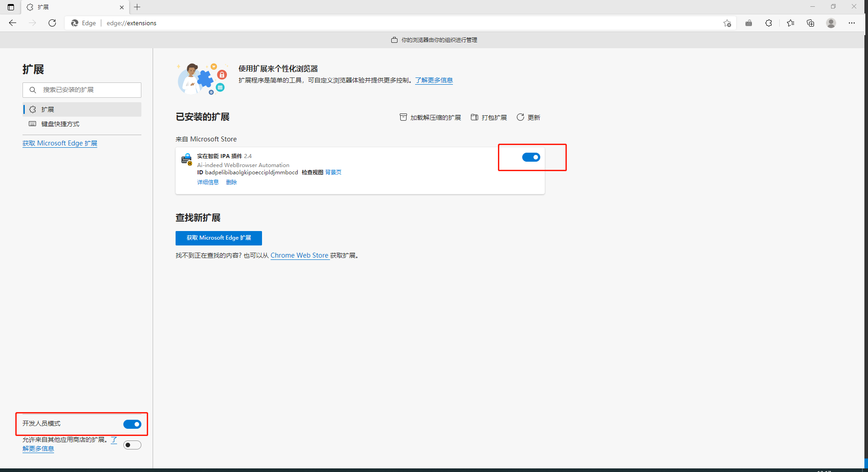
Task: Open the Favorites list icon
Action: point(791,23)
